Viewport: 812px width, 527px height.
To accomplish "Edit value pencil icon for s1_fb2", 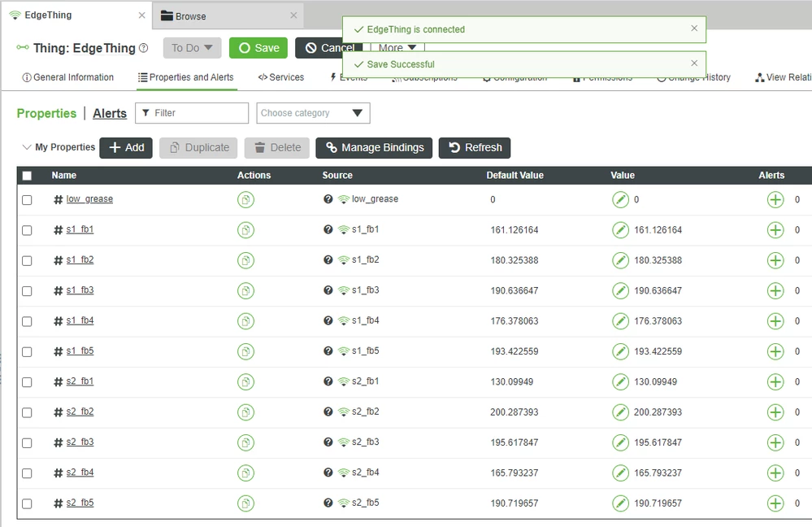I will (x=620, y=260).
